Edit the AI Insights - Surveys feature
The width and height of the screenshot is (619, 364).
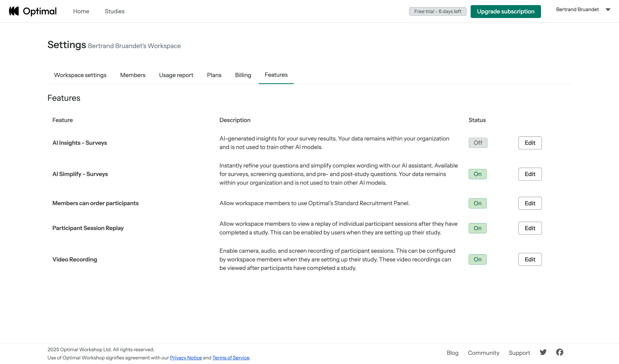(530, 143)
